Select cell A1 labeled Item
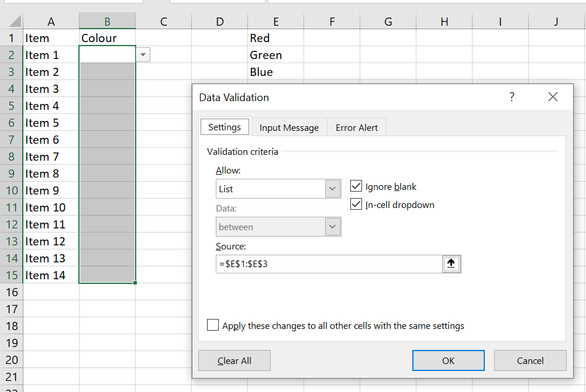The width and height of the screenshot is (586, 392). (51, 38)
